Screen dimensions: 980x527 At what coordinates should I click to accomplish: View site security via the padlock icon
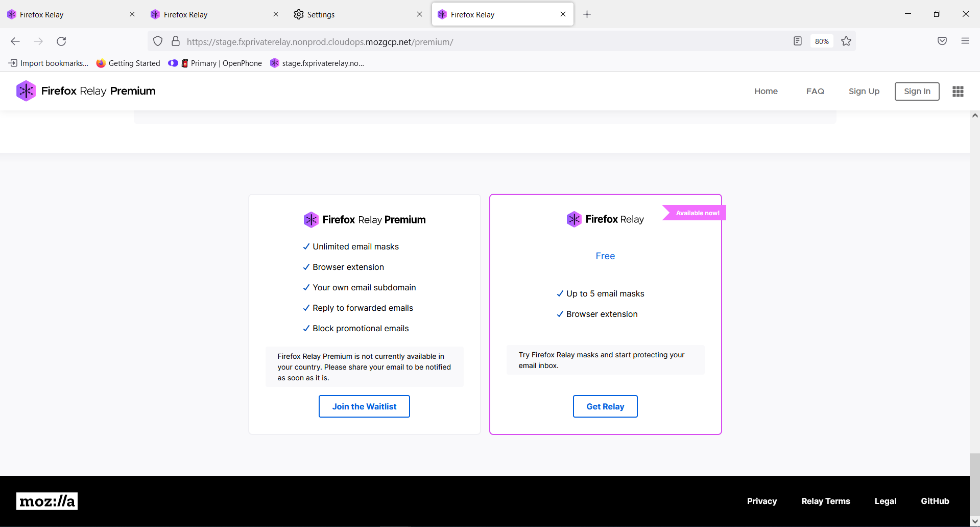coord(176,41)
